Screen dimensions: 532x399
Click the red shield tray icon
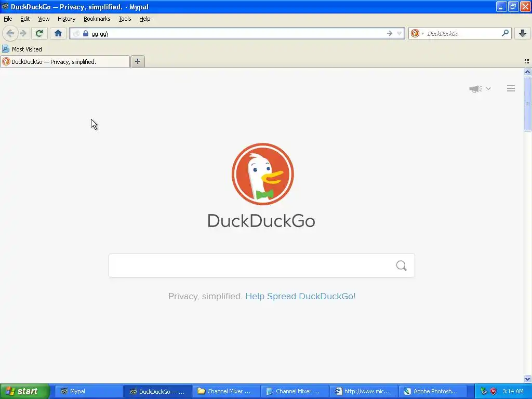click(494, 391)
